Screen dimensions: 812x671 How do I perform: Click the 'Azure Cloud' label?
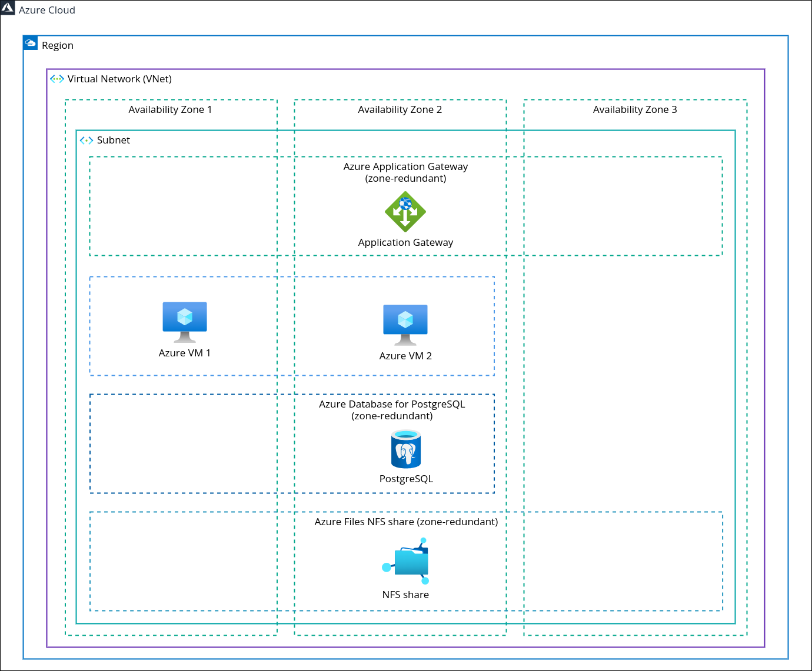pyautogui.click(x=47, y=10)
